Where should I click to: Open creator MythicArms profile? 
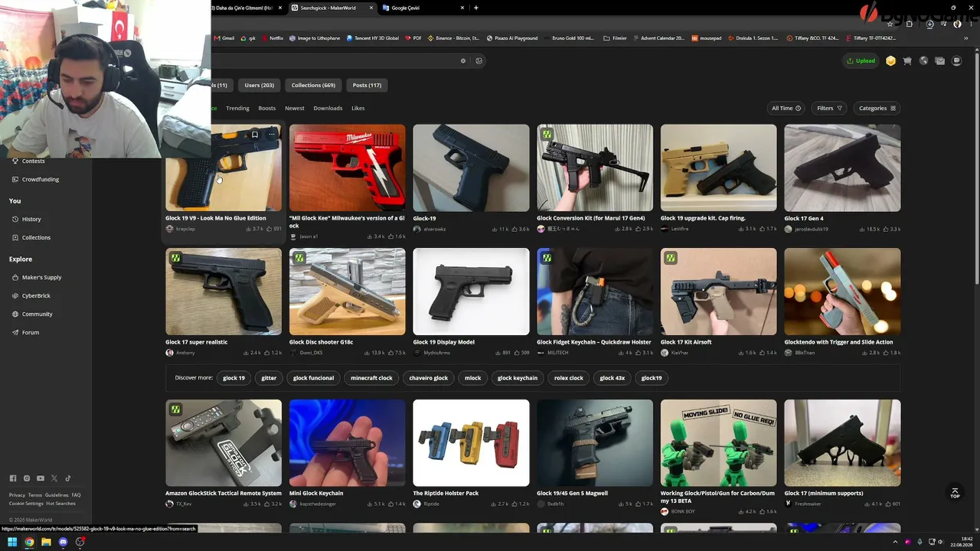pyautogui.click(x=436, y=353)
